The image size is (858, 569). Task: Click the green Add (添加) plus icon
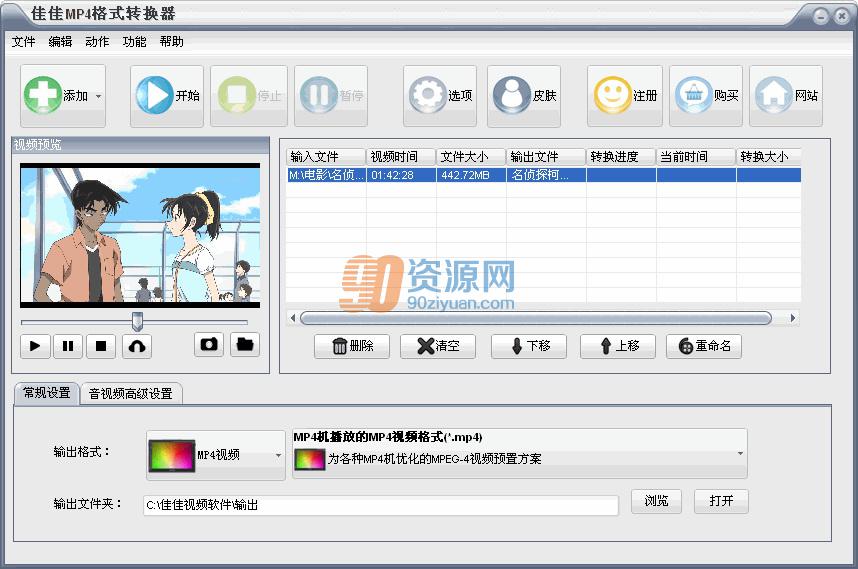pyautogui.click(x=42, y=95)
